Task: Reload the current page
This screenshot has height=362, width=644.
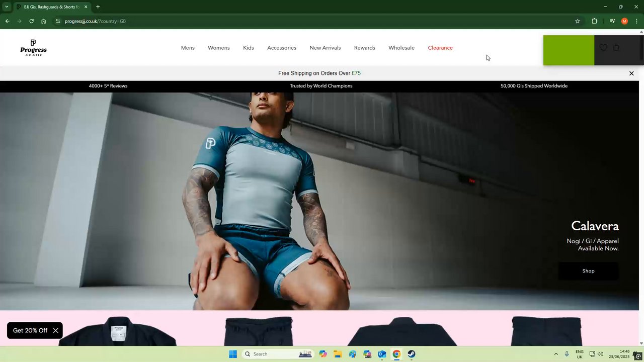Action: (x=31, y=21)
